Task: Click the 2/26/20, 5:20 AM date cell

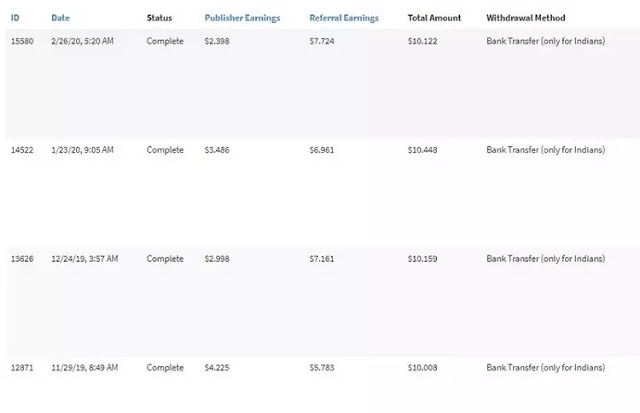Action: pos(82,41)
